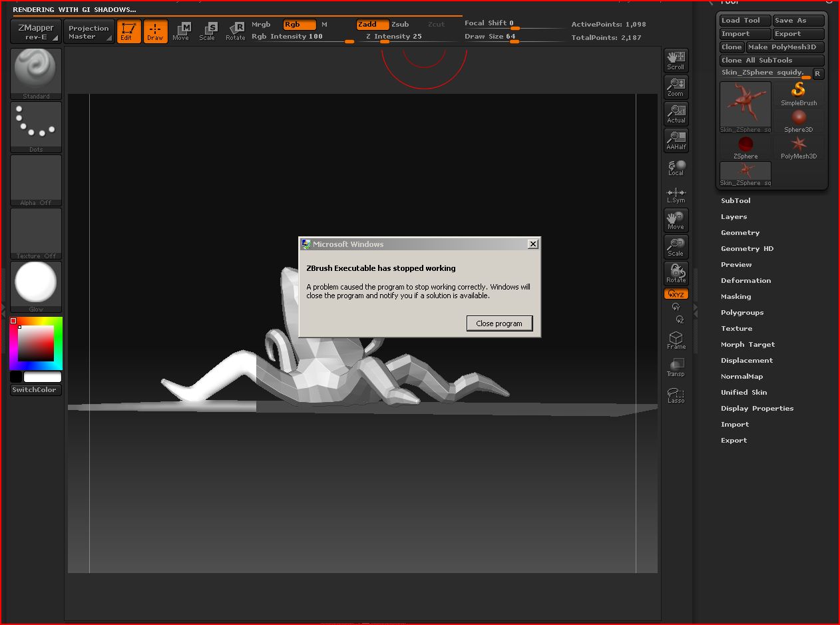Expand the SubTool sub-palette
Viewport: 840px width, 625px height.
(x=735, y=200)
